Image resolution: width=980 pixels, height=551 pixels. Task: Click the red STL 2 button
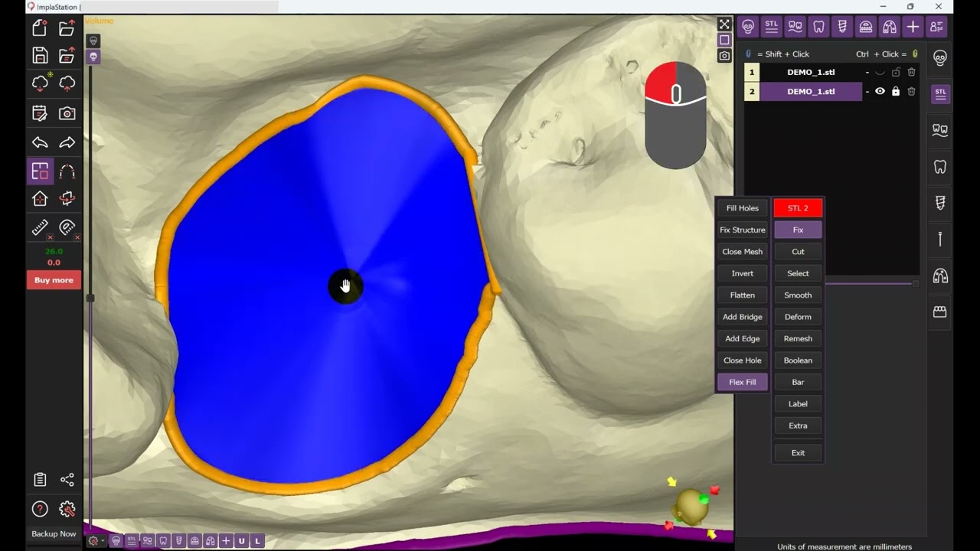point(798,208)
